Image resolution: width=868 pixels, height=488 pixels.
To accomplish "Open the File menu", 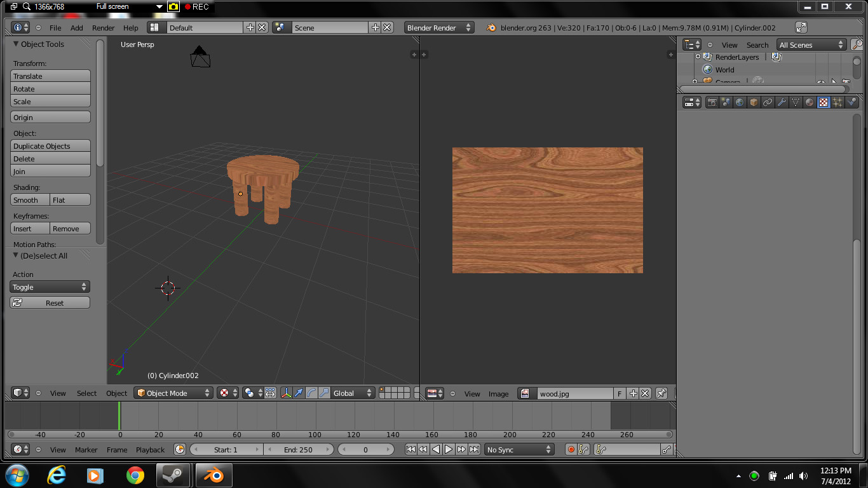I will (55, 28).
